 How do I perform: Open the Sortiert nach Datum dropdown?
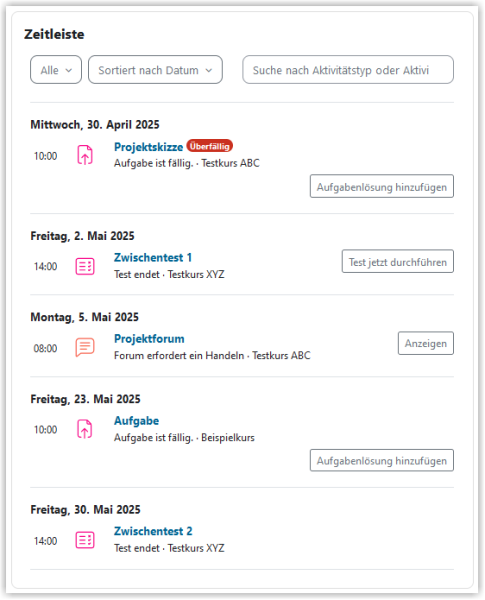pos(155,70)
